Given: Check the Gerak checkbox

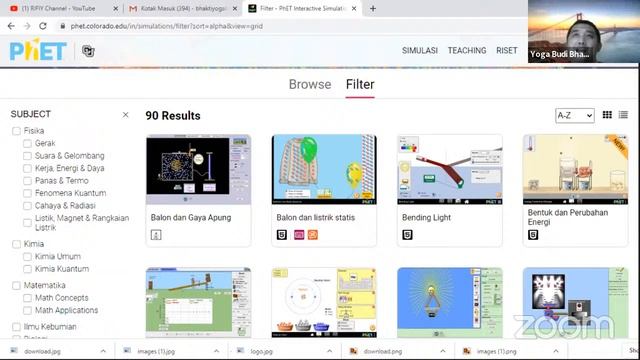Looking at the screenshot, I should click(27, 144).
